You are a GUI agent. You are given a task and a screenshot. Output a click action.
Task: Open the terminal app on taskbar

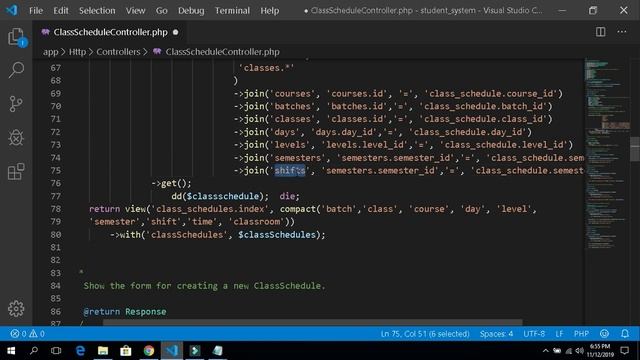coord(195,351)
